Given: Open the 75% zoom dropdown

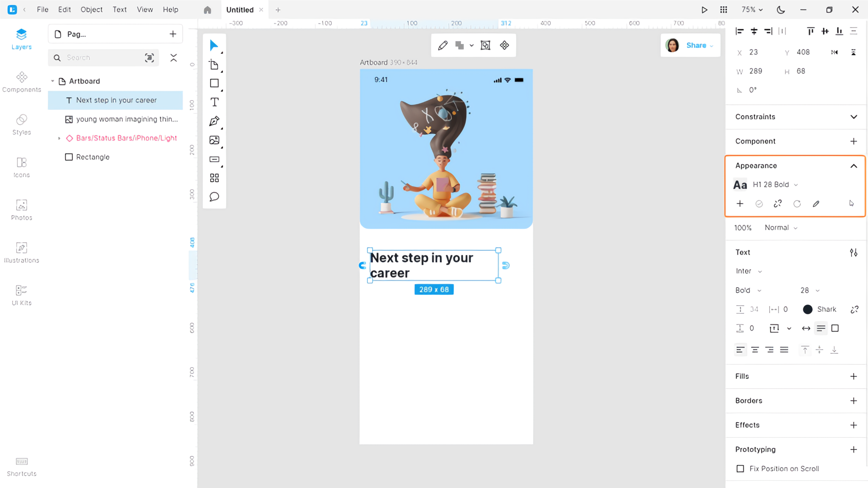Looking at the screenshot, I should 752,9.
